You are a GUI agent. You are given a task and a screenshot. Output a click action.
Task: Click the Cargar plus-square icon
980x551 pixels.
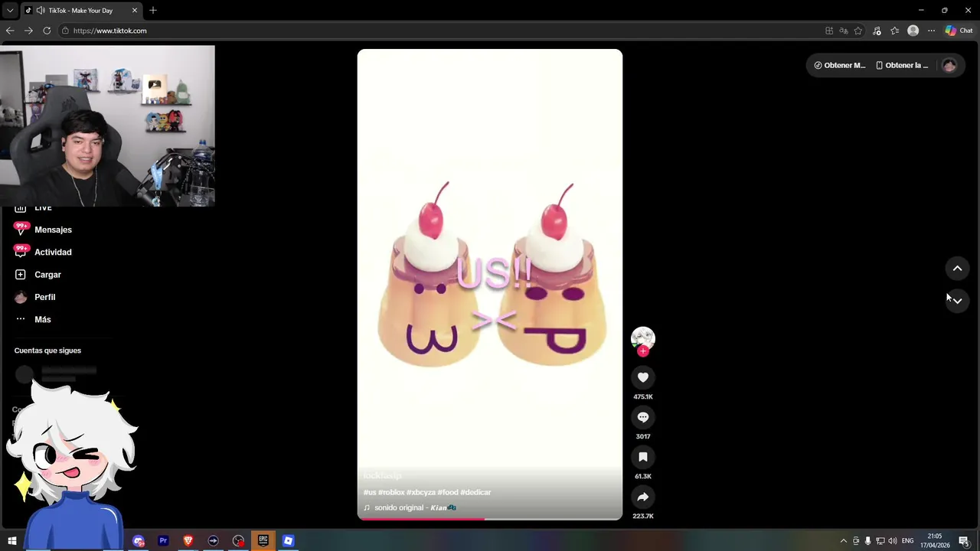pos(21,275)
